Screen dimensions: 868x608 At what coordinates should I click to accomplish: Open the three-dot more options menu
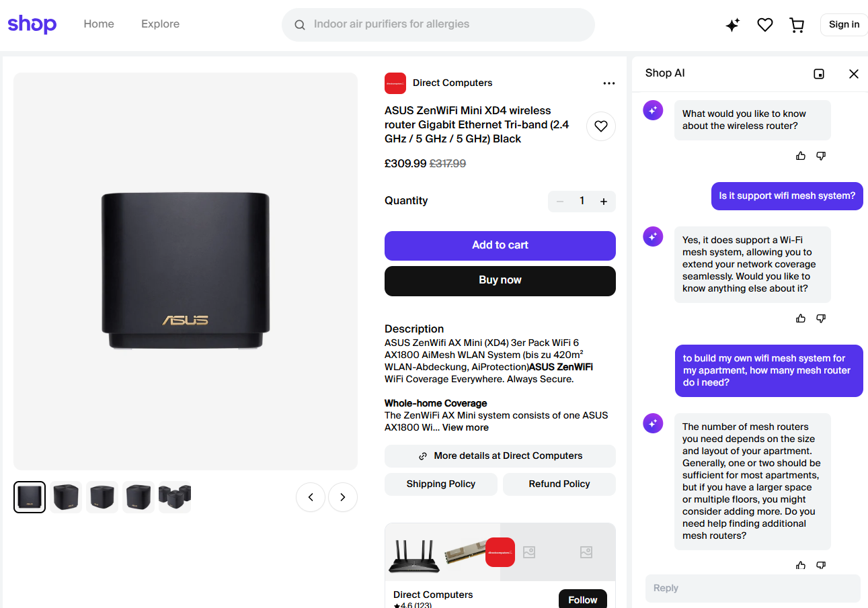[609, 83]
